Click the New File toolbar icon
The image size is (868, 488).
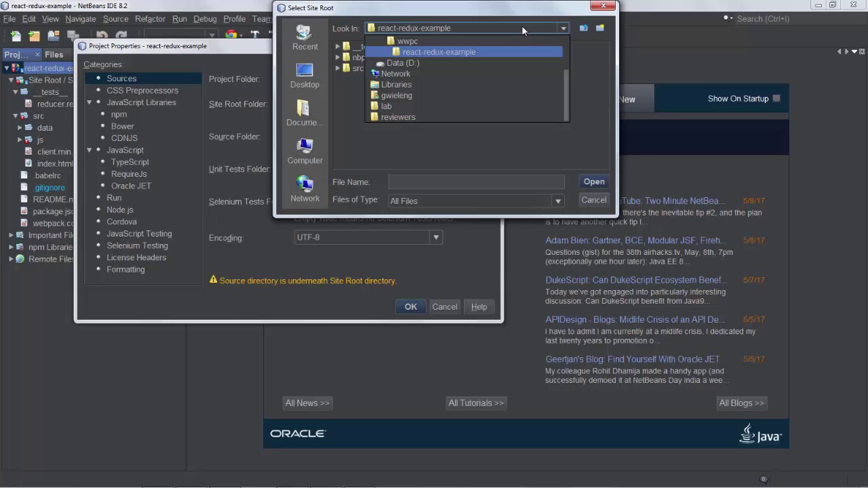(16, 35)
